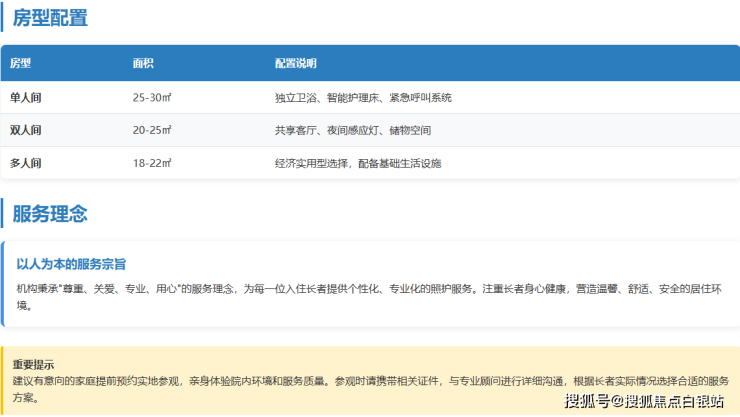Click the 独立卫浴 configuration description
Viewport: 740px width, 417px height.
363,98
